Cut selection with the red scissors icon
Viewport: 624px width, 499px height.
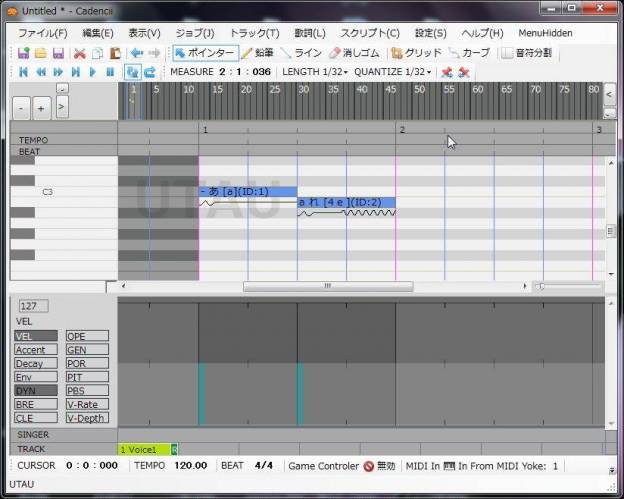click(x=80, y=53)
